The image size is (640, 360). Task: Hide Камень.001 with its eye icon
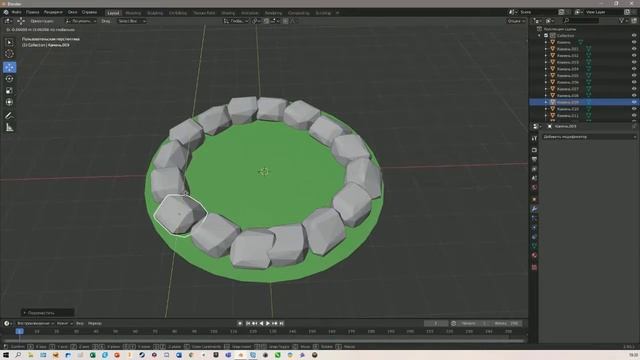pyautogui.click(x=634, y=49)
